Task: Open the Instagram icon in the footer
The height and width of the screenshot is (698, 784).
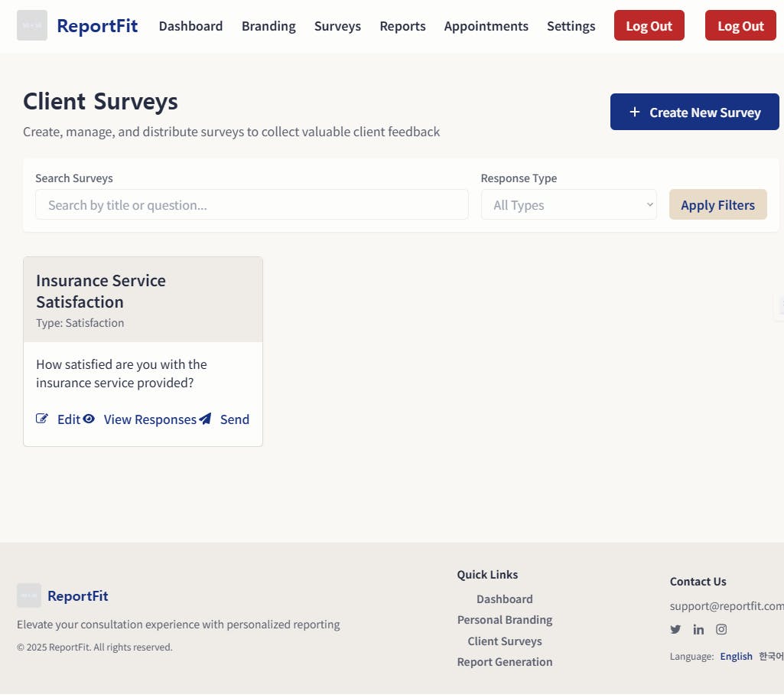Action: (721, 629)
